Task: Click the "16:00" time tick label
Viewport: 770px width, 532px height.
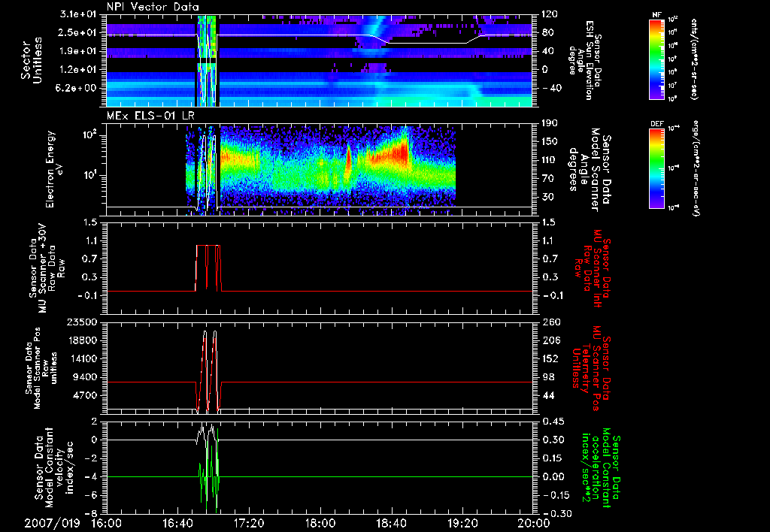Action: coord(107,523)
